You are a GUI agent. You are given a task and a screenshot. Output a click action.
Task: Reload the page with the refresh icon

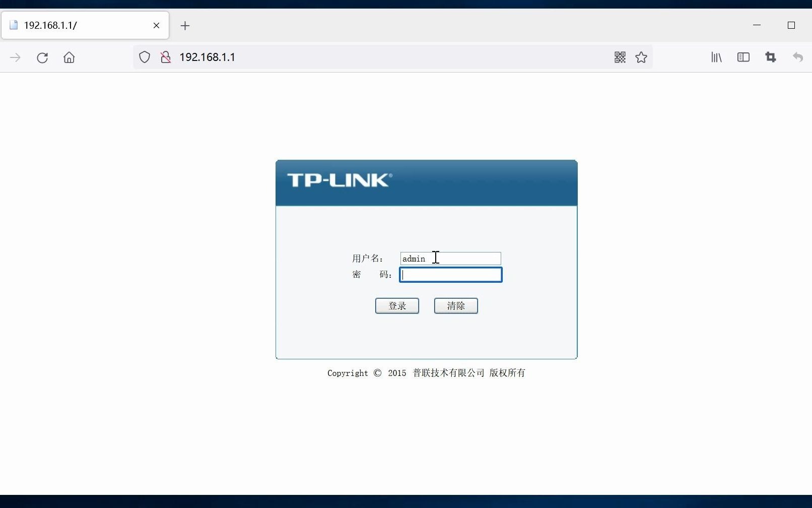42,57
